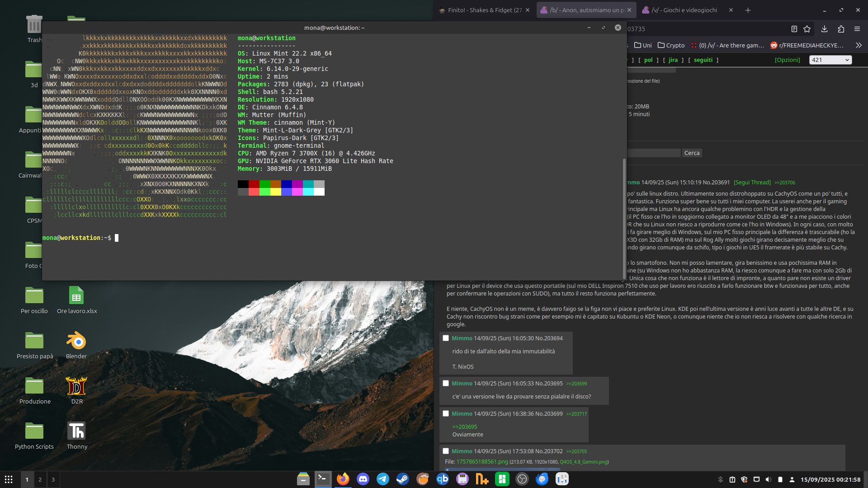This screenshot has width=868, height=488.
Task: Open Telegram from the taskbar
Action: (x=382, y=479)
